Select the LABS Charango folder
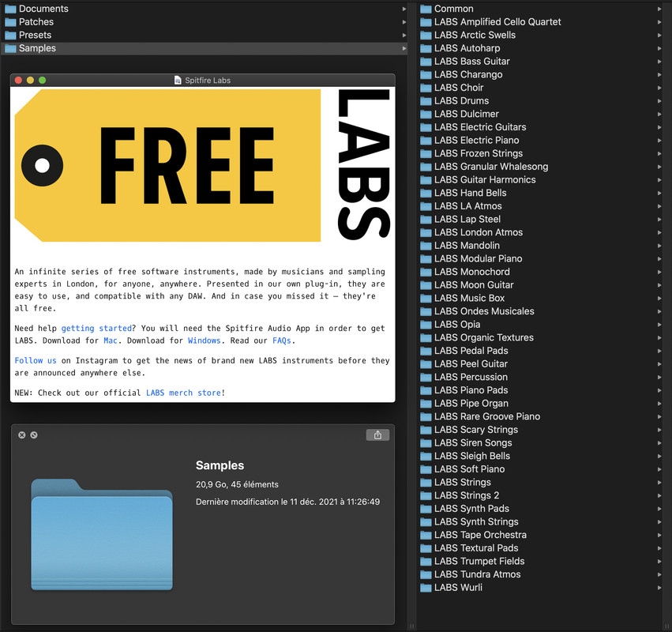Image resolution: width=672 pixels, height=632 pixels. [x=541, y=74]
